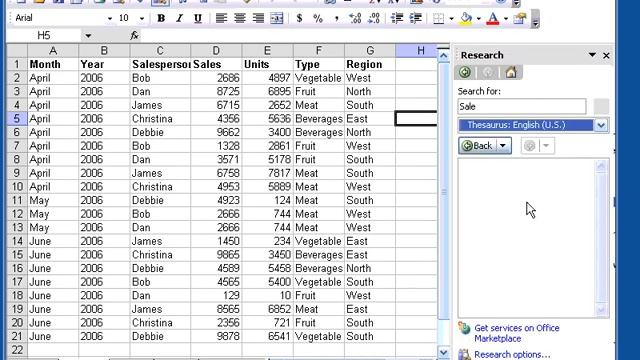Image resolution: width=640 pixels, height=360 pixels.
Task: Click Back button in Research pane
Action: click(478, 146)
